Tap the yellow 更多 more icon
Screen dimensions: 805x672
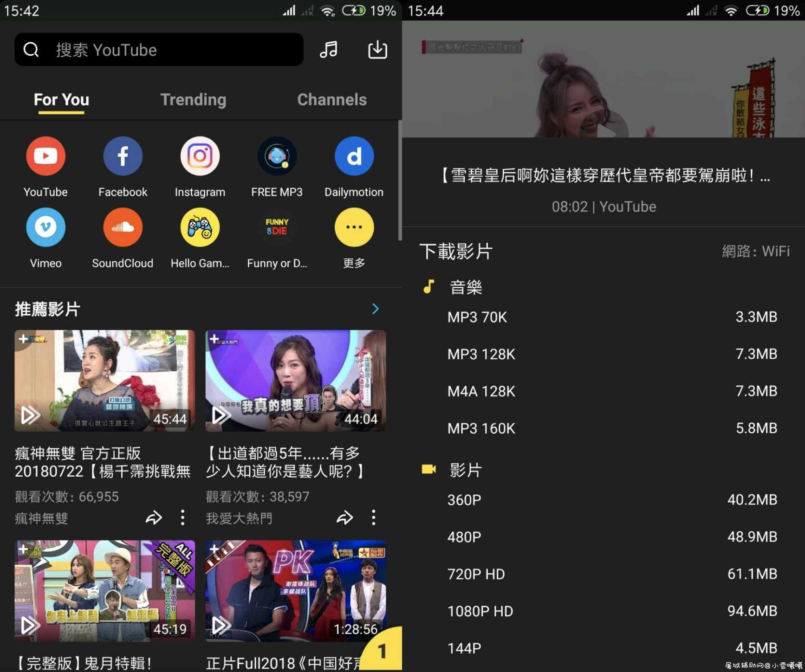(x=354, y=227)
